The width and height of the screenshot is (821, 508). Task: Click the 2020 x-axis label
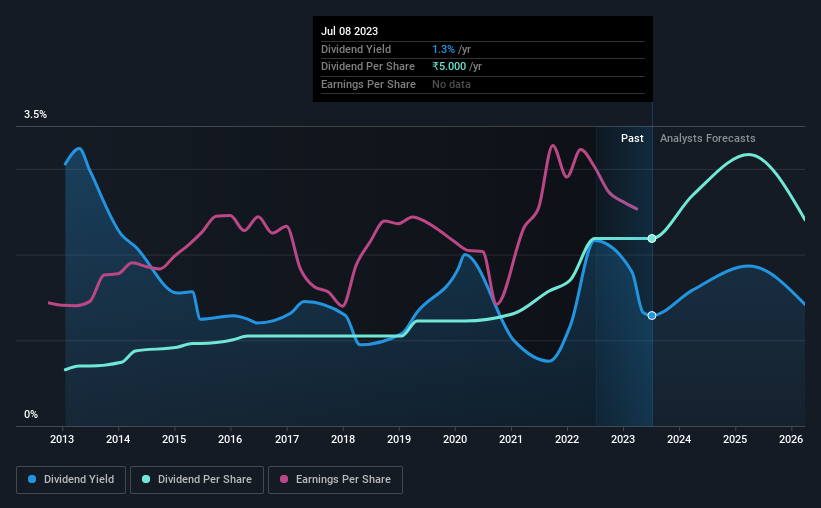coord(455,439)
